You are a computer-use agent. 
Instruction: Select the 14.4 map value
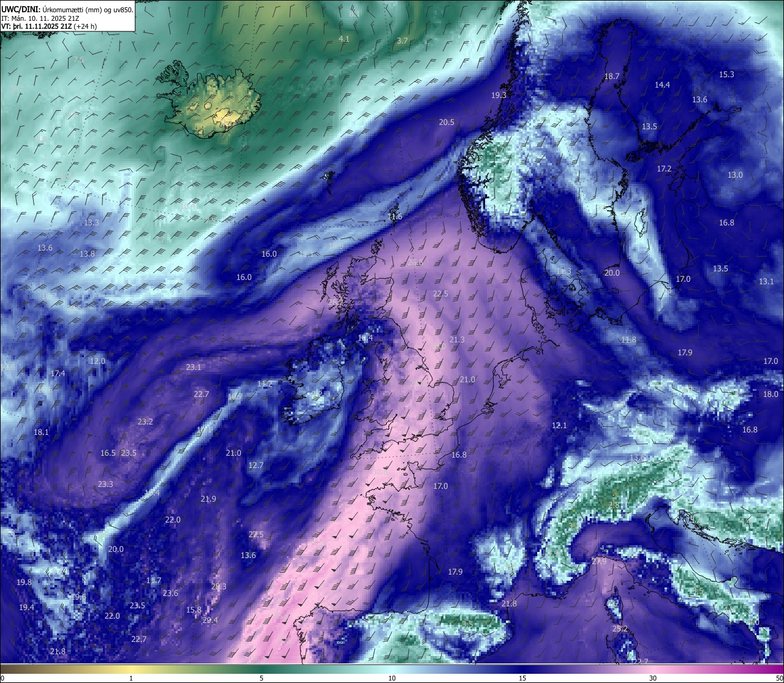[662, 85]
